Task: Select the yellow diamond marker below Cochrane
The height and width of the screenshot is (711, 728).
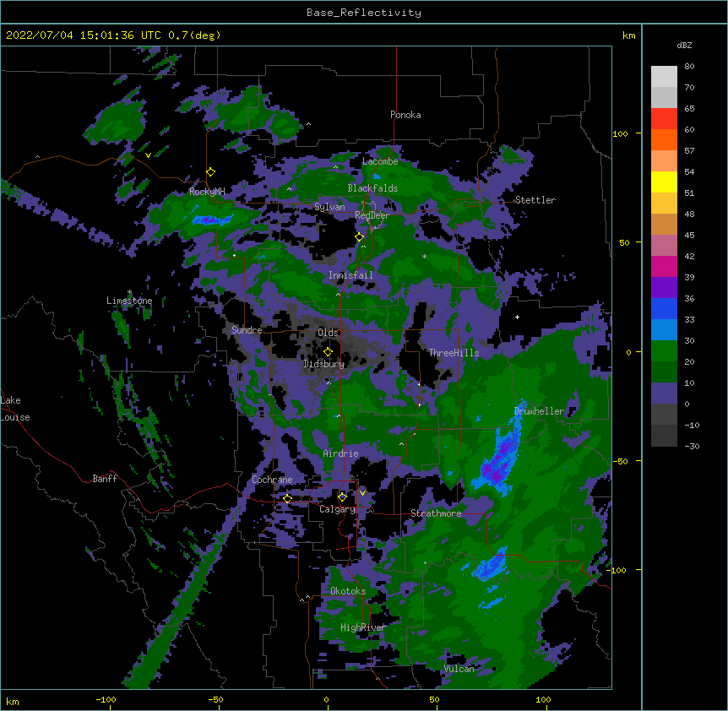Action: [x=287, y=498]
